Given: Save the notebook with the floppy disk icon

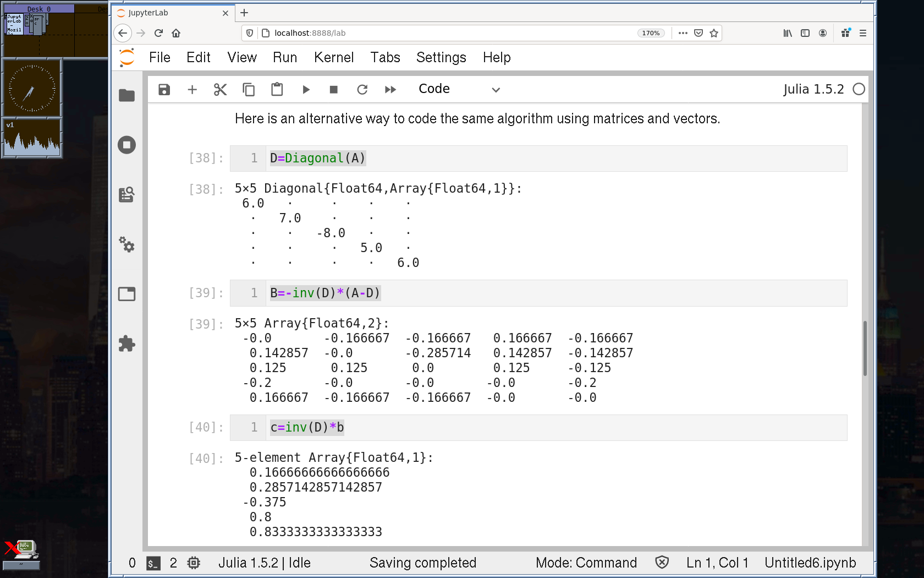Looking at the screenshot, I should 164,90.
